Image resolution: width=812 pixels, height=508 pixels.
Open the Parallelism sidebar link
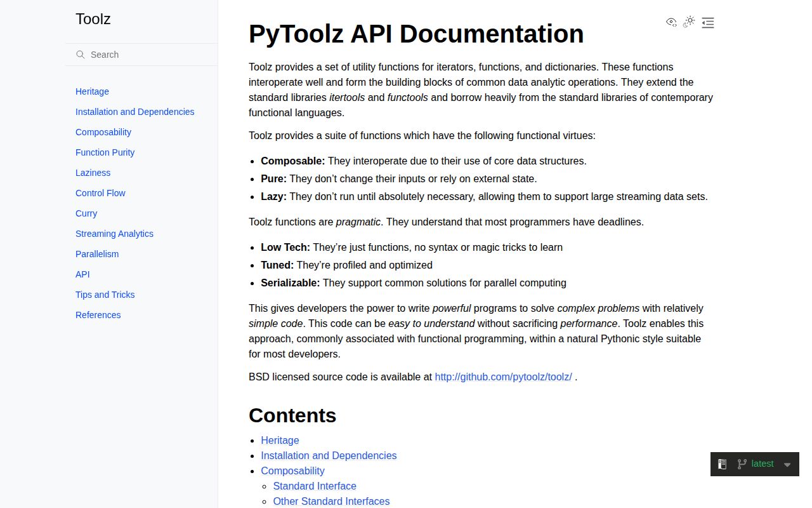click(x=97, y=254)
